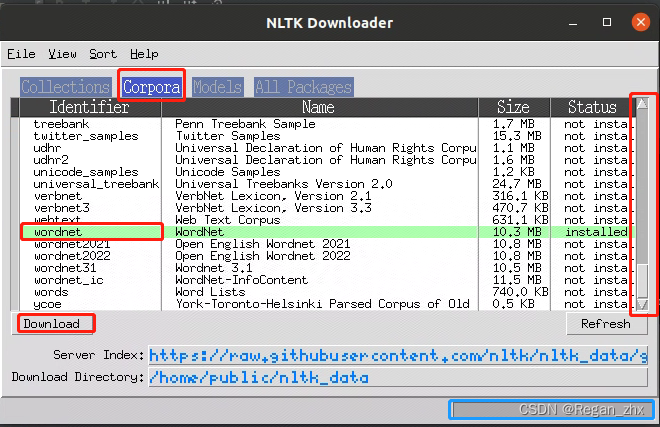The width and height of the screenshot is (660, 427).
Task: Click the package list scrollbar thumb
Action: pos(642,281)
